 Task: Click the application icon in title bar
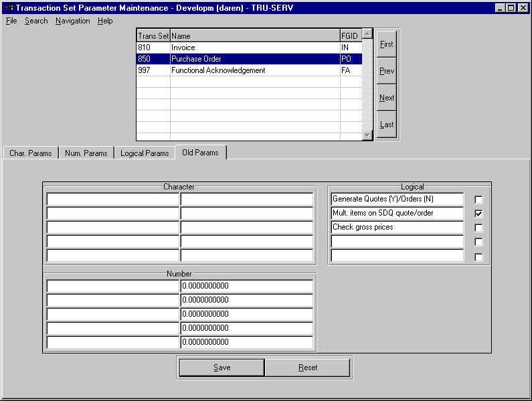(x=8, y=7)
